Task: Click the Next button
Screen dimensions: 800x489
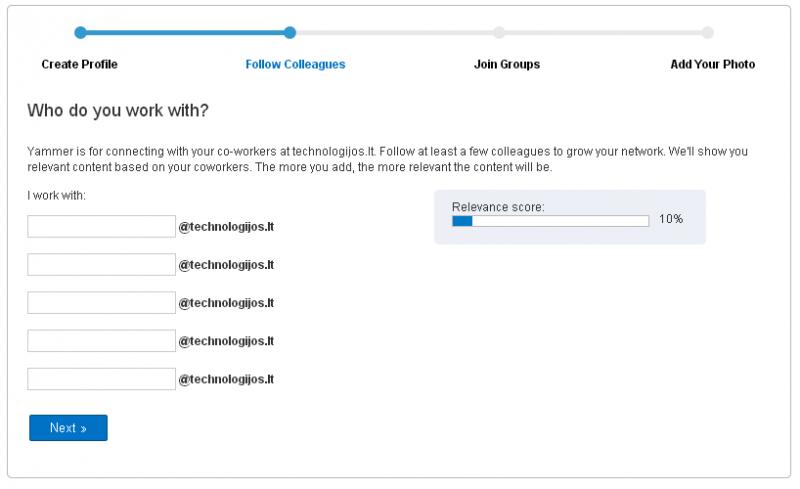Action: click(68, 428)
